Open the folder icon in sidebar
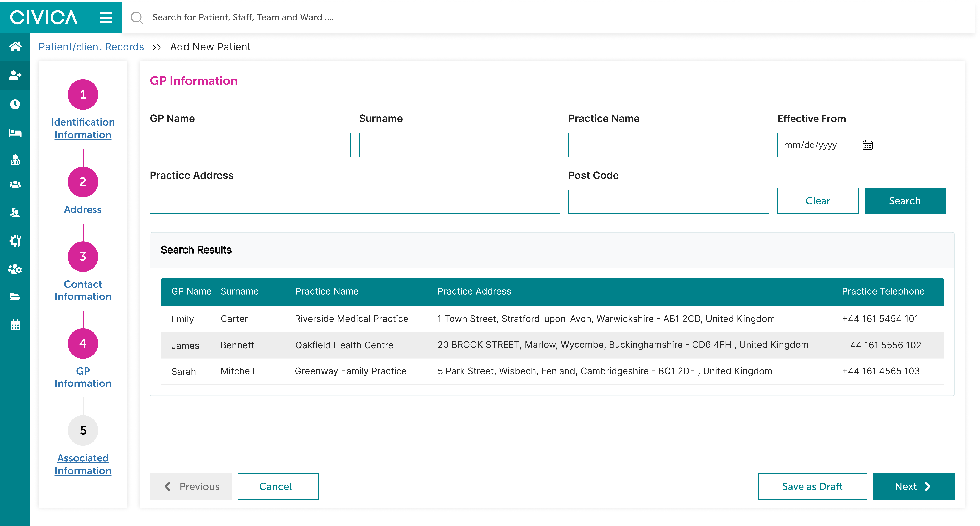Image resolution: width=980 pixels, height=526 pixels. click(15, 297)
